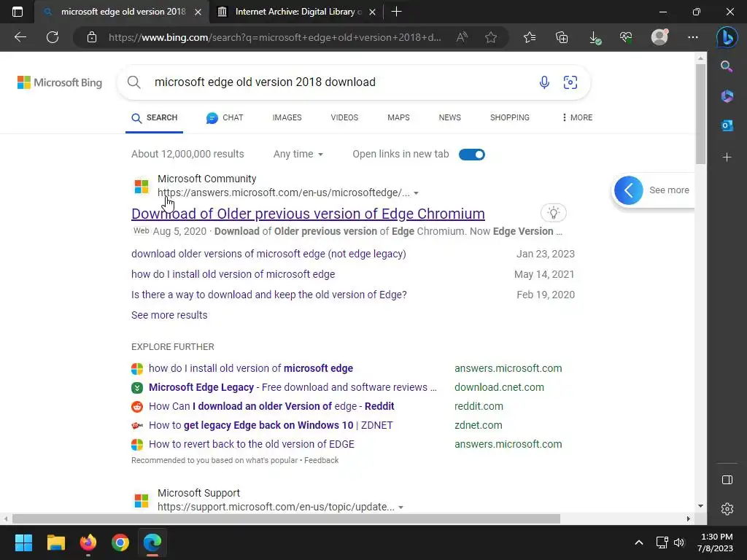This screenshot has width=747, height=560.
Task: Open the MORE search categories menu
Action: tap(577, 117)
